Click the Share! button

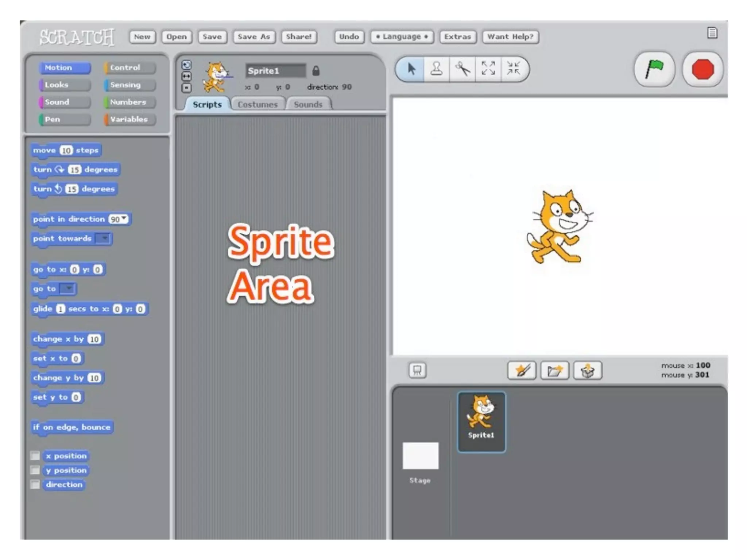[299, 37]
